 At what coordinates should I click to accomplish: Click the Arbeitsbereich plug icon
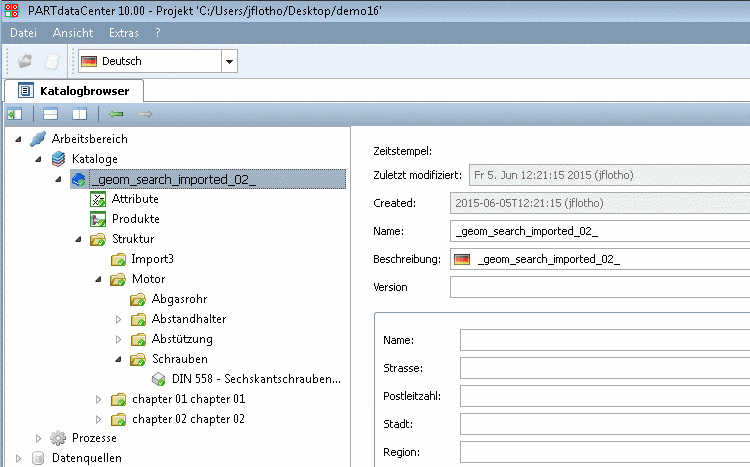point(38,139)
